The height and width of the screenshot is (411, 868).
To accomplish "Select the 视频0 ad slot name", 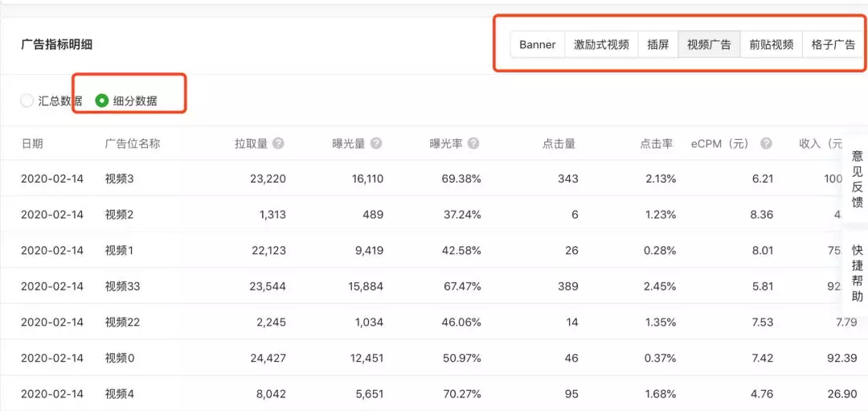I will [x=120, y=359].
